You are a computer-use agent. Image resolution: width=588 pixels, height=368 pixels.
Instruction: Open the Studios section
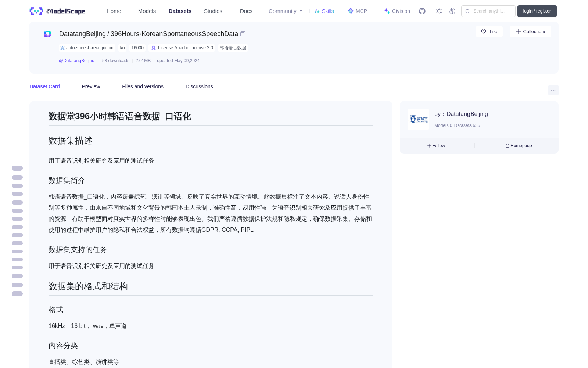pyautogui.click(x=213, y=11)
